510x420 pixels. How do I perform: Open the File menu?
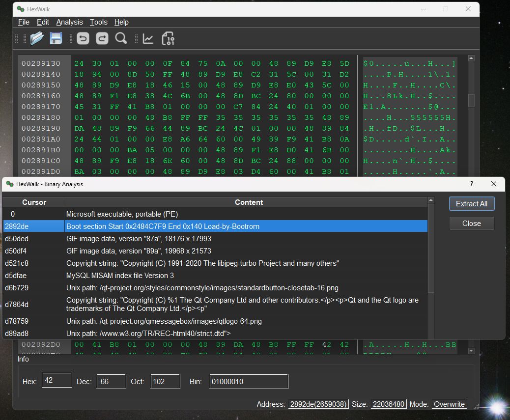23,22
